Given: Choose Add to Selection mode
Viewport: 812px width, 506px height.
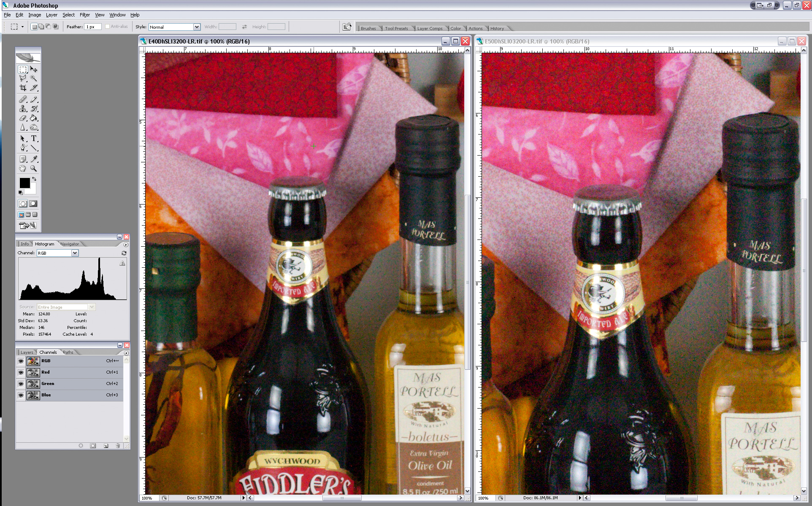Looking at the screenshot, I should pyautogui.click(x=41, y=27).
